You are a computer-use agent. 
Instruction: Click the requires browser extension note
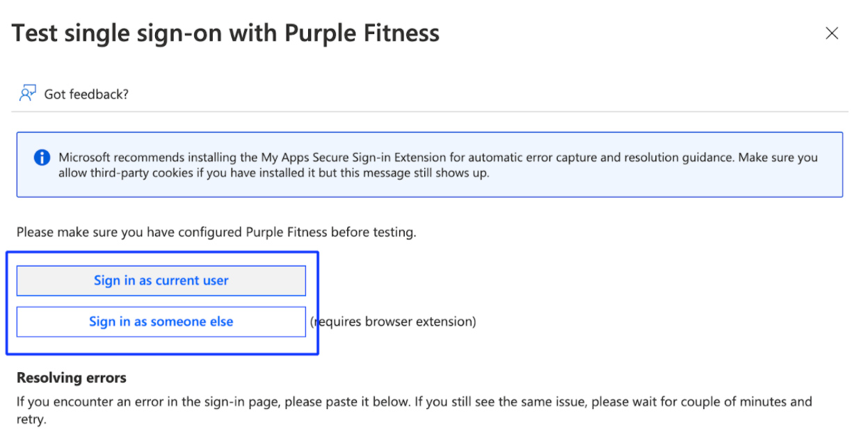point(394,322)
